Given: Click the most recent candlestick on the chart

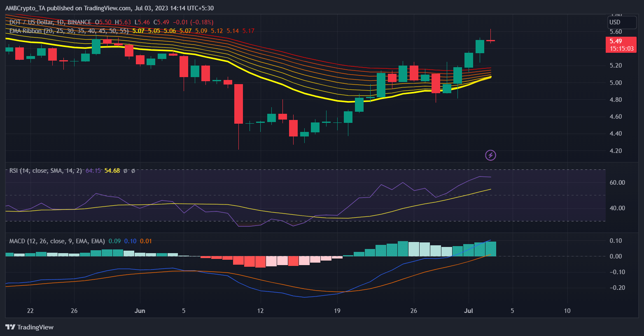Looking at the screenshot, I should point(490,40).
